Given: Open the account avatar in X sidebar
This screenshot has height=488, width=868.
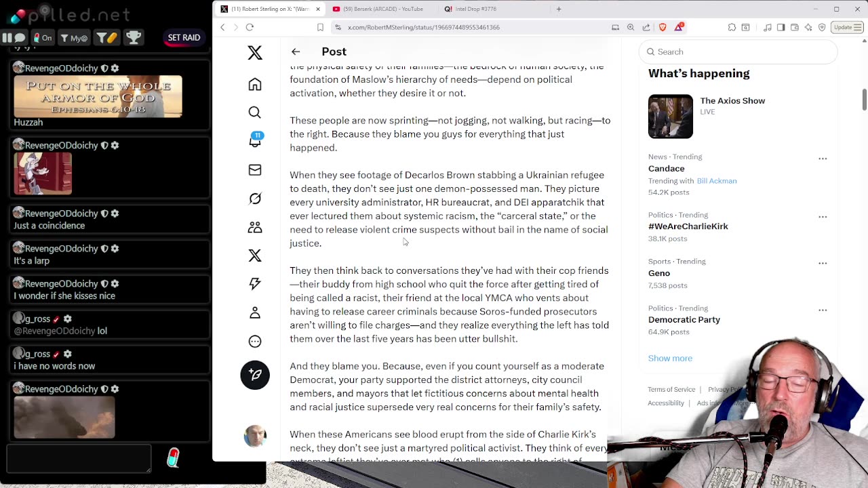Looking at the screenshot, I should tap(255, 436).
